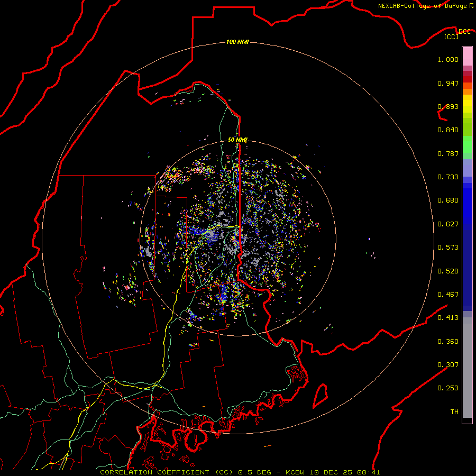
Task: Click the DCC label above the color scale
Action: point(464,31)
